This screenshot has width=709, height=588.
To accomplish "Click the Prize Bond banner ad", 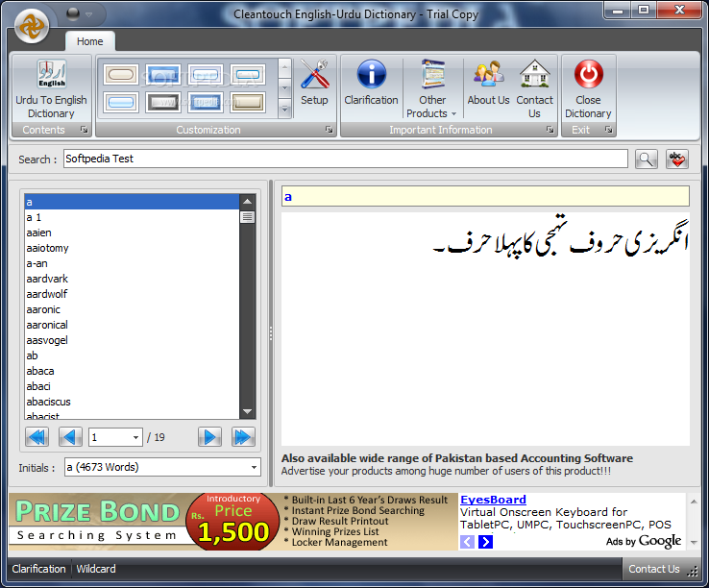I will (x=233, y=522).
